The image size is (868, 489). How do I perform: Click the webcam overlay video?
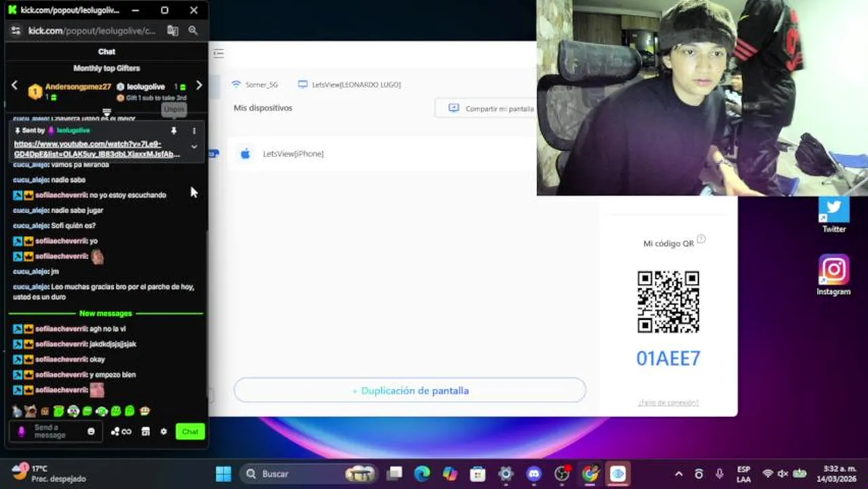coord(702,98)
